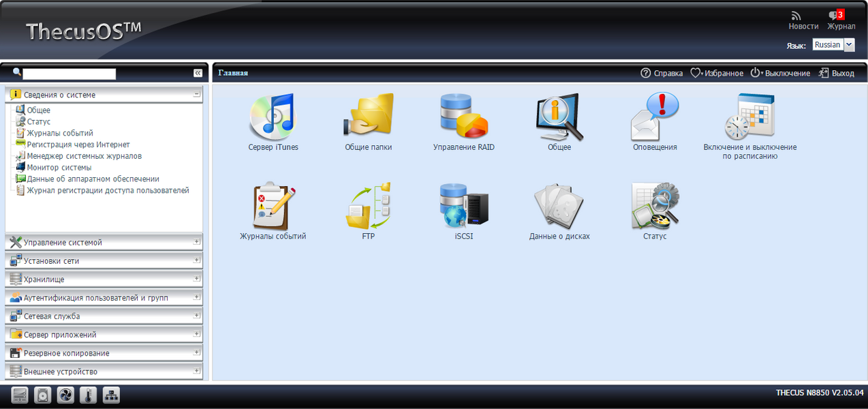Click the sidebar search input field
The width and height of the screenshot is (868, 409).
click(x=69, y=73)
